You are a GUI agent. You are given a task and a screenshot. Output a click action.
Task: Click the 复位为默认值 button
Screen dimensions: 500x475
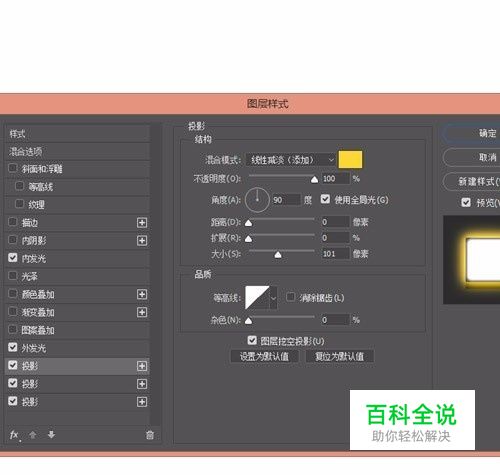(339, 357)
